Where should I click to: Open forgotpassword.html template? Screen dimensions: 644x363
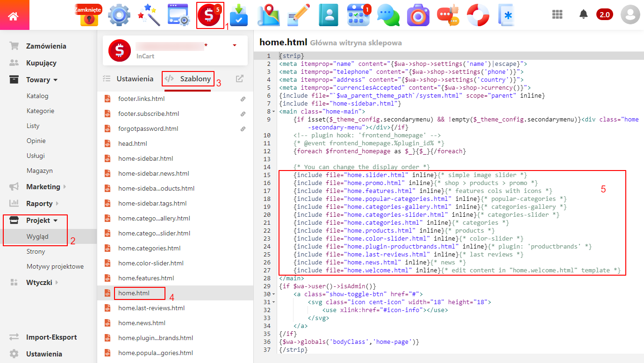tap(148, 128)
